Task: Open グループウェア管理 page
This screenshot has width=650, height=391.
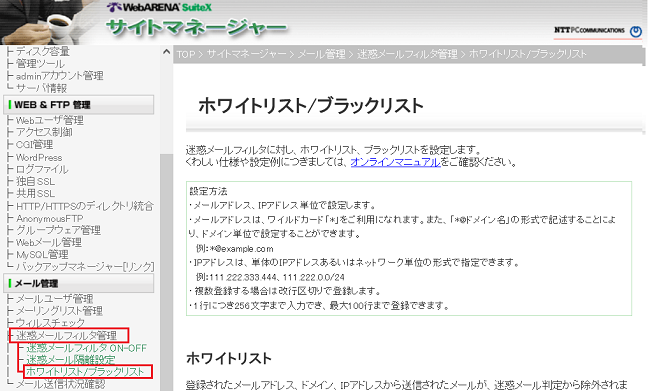Action: pyautogui.click(x=58, y=230)
